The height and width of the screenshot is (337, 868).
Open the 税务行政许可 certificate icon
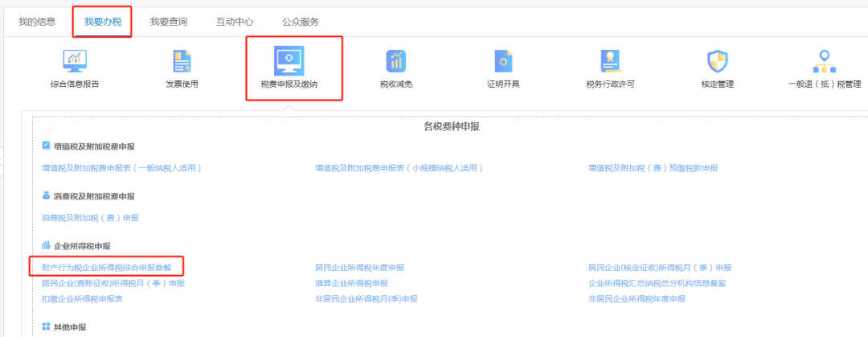coord(610,61)
